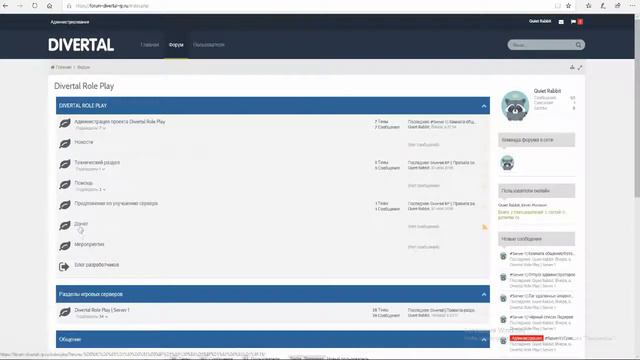Collapse the Разделы игровых серверов category

tap(484, 294)
